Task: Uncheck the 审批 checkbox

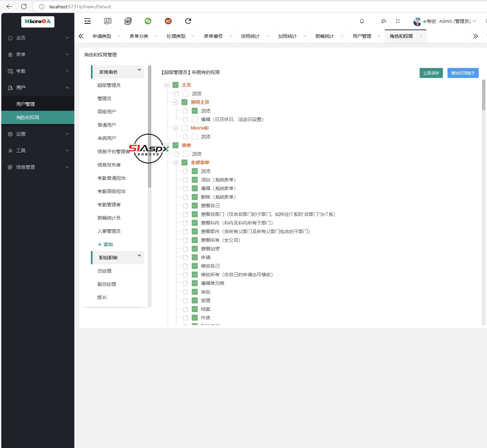Action: click(195, 292)
